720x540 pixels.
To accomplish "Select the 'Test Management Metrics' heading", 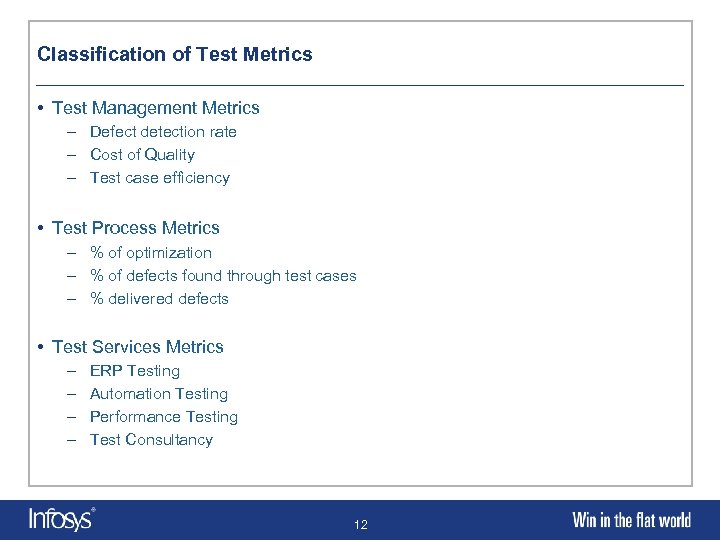I will tap(155, 108).
